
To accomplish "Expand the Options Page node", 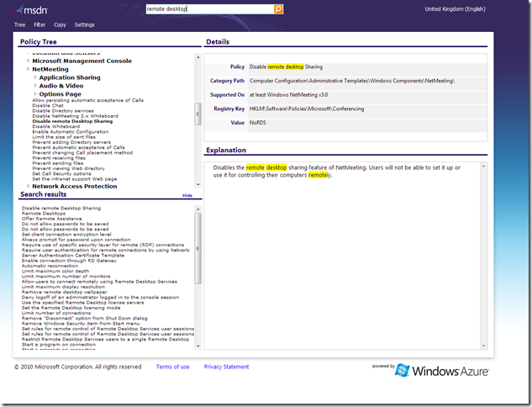I will point(35,94).
